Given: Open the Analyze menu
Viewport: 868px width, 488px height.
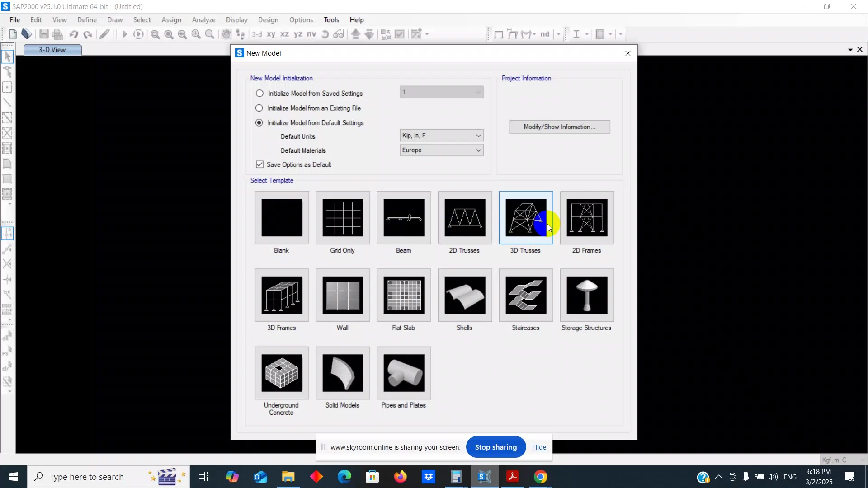Looking at the screenshot, I should [x=203, y=20].
